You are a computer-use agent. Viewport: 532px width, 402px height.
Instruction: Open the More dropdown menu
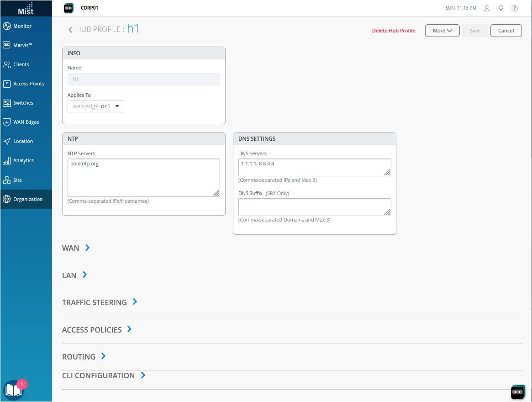442,31
